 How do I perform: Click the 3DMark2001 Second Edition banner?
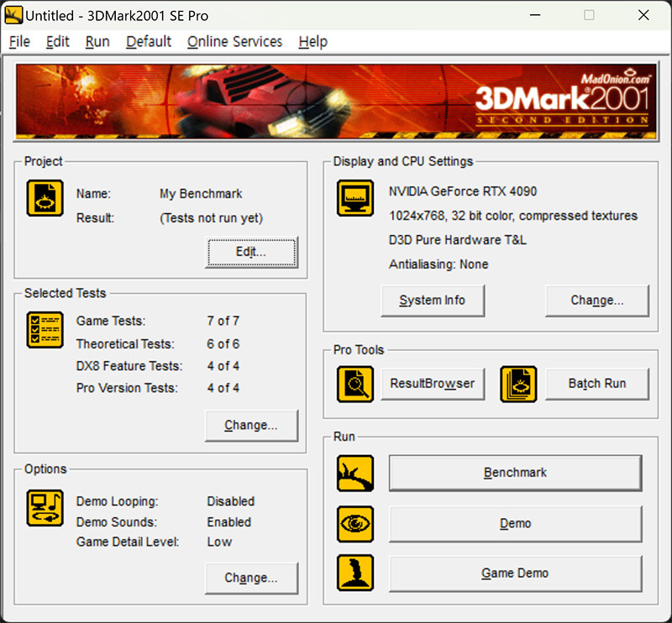tap(336, 102)
